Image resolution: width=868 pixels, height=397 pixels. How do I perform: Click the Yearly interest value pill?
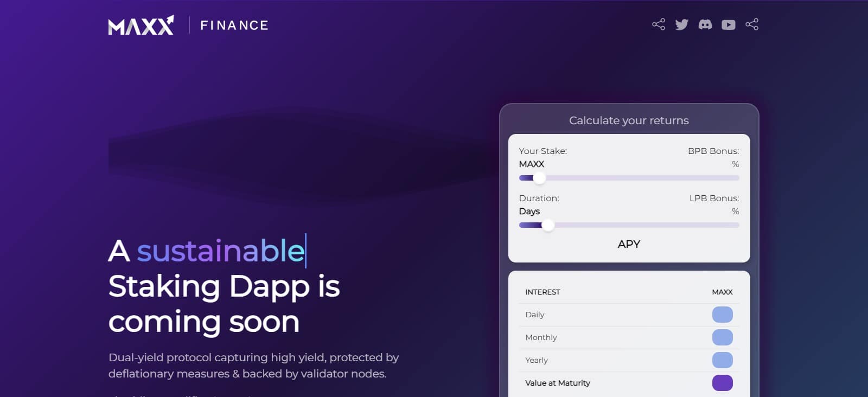pyautogui.click(x=722, y=360)
